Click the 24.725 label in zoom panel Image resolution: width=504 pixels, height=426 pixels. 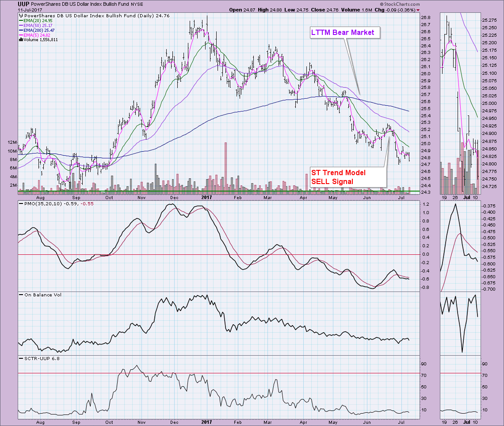coord(489,187)
